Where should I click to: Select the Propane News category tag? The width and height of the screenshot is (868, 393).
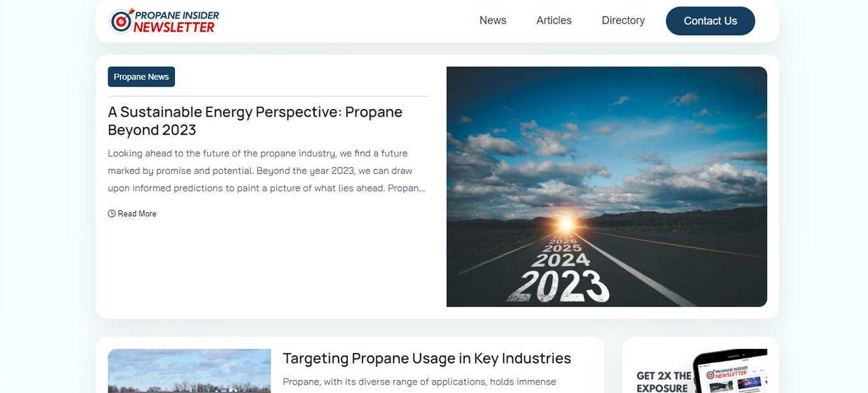[141, 77]
